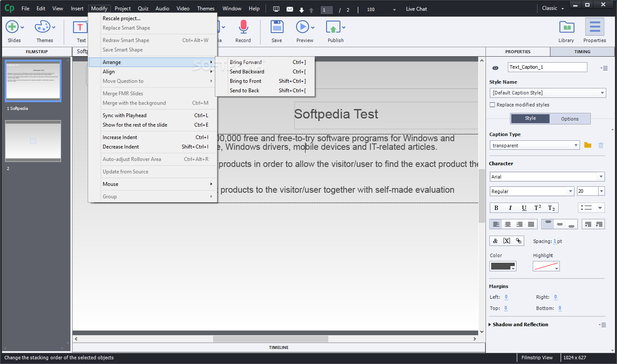Click the increase indent icon in Properties

tap(599, 224)
